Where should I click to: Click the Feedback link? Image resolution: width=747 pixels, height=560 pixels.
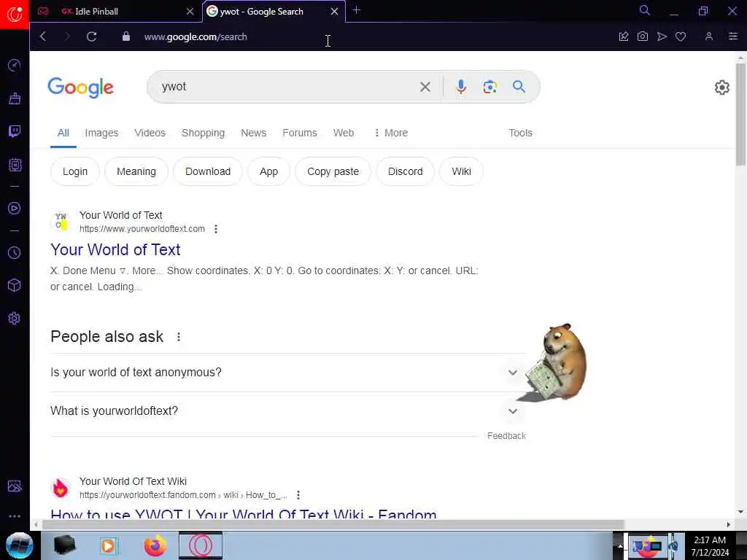click(x=506, y=436)
